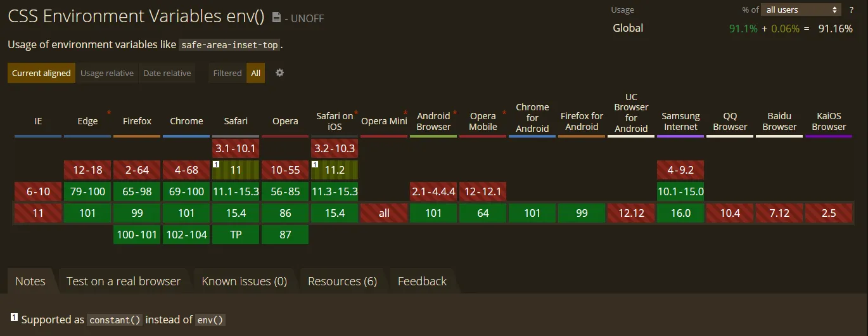Select the Opera 56-85 cell
Screen dimensions: 868x336
[x=285, y=191]
